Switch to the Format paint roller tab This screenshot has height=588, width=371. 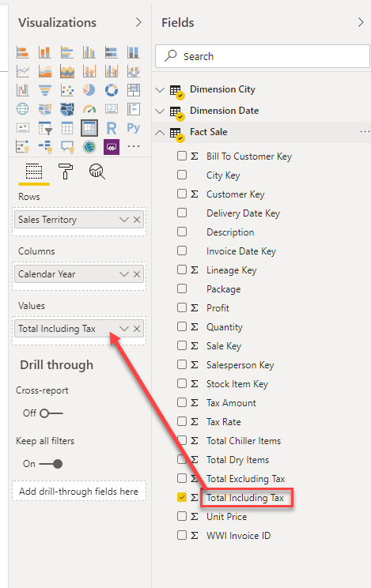coord(66,171)
